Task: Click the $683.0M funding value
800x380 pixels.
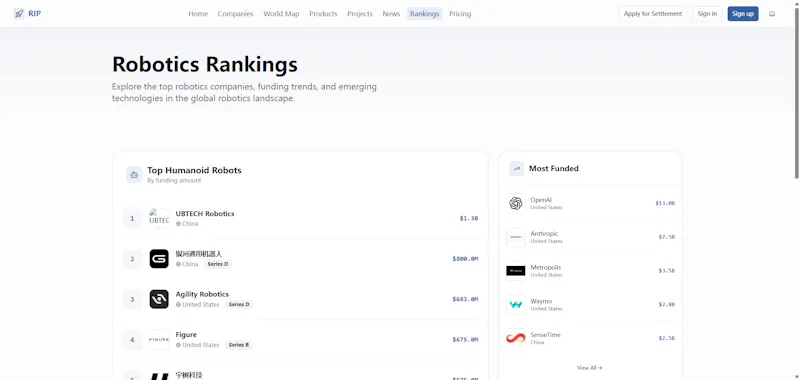Action: tap(465, 299)
